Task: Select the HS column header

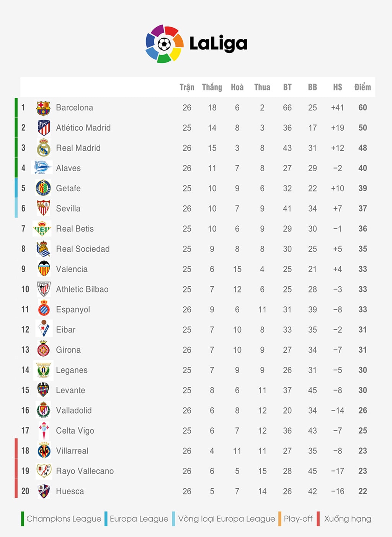Action: 338,87
